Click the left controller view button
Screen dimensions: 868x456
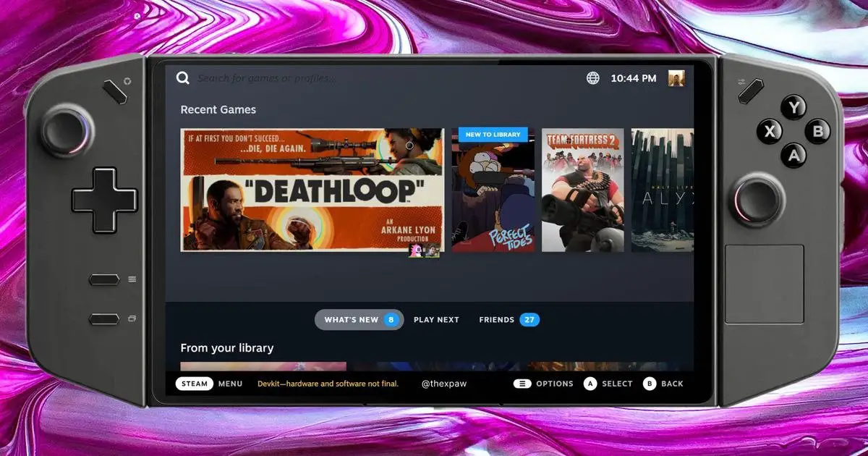(x=104, y=319)
